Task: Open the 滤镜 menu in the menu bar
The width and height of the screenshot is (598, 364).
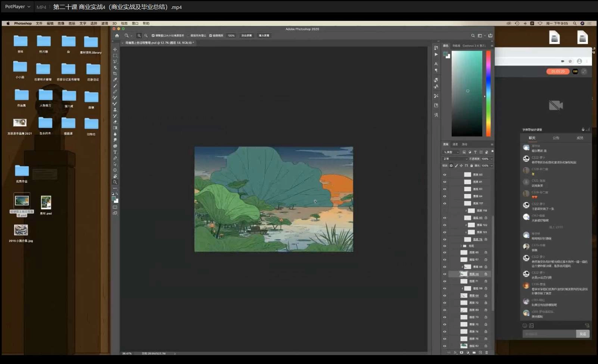Action: pyautogui.click(x=105, y=23)
